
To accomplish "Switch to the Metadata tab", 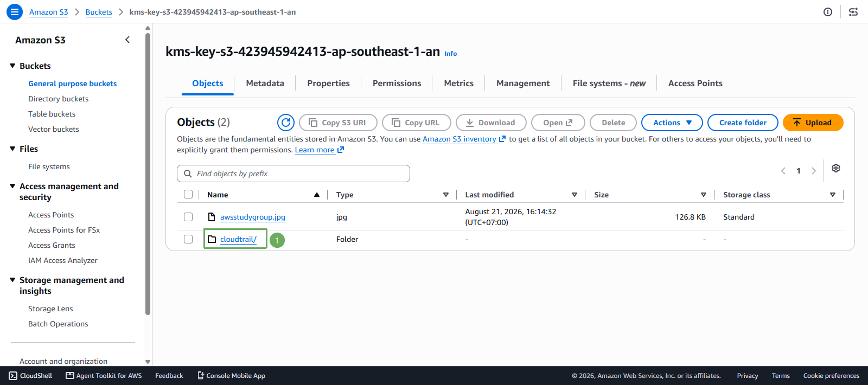I will point(265,84).
